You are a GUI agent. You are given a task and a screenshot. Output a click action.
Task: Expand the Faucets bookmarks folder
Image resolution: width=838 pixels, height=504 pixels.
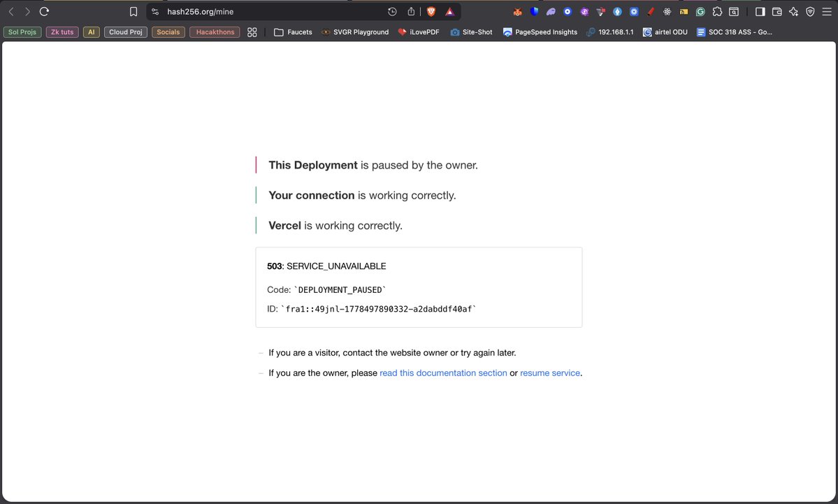click(x=293, y=32)
